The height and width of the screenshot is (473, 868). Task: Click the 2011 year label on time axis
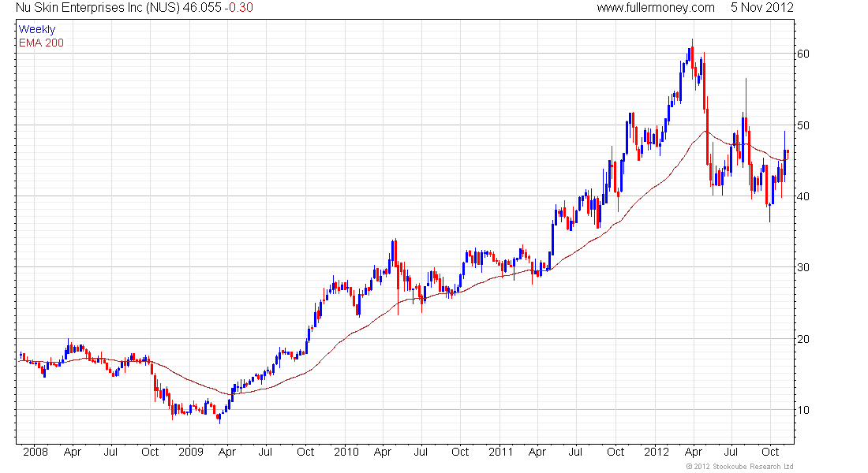[x=501, y=452]
